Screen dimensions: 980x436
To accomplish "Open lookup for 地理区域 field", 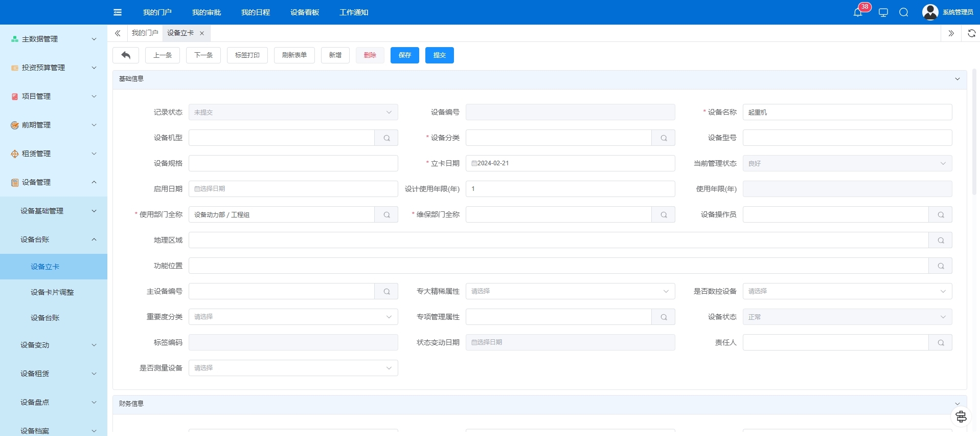I will pos(941,240).
